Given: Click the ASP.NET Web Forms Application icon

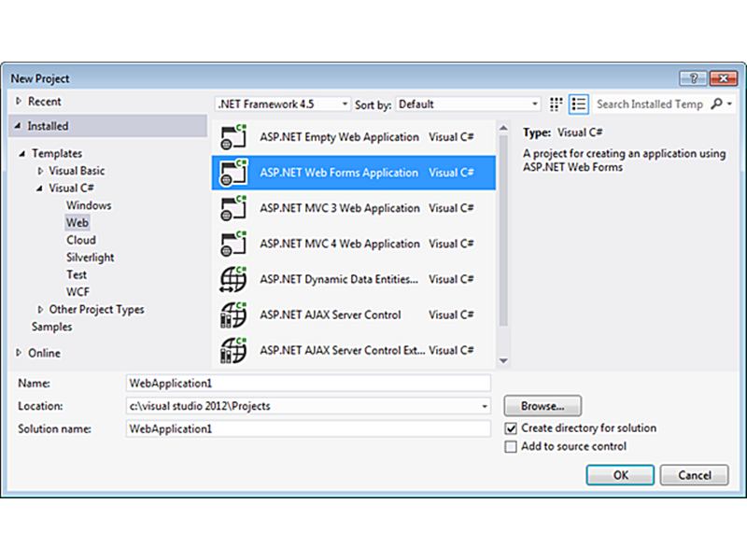Looking at the screenshot, I should click(x=233, y=173).
